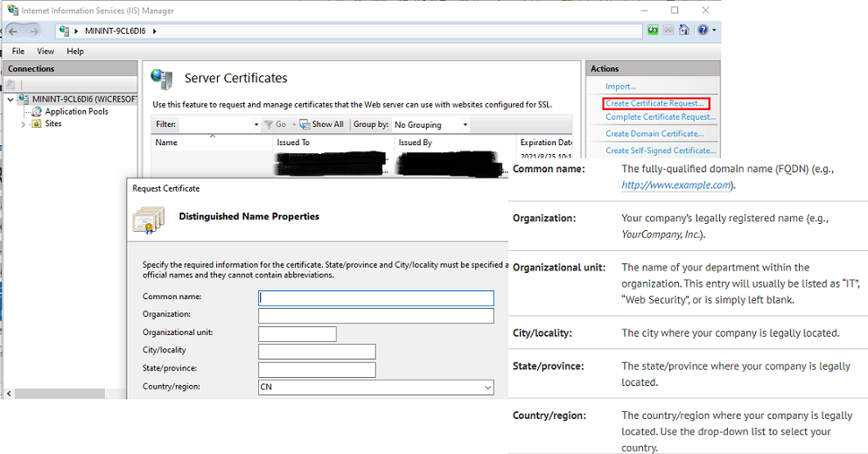
Task: Click the http://www.example.com link
Action: click(x=675, y=185)
